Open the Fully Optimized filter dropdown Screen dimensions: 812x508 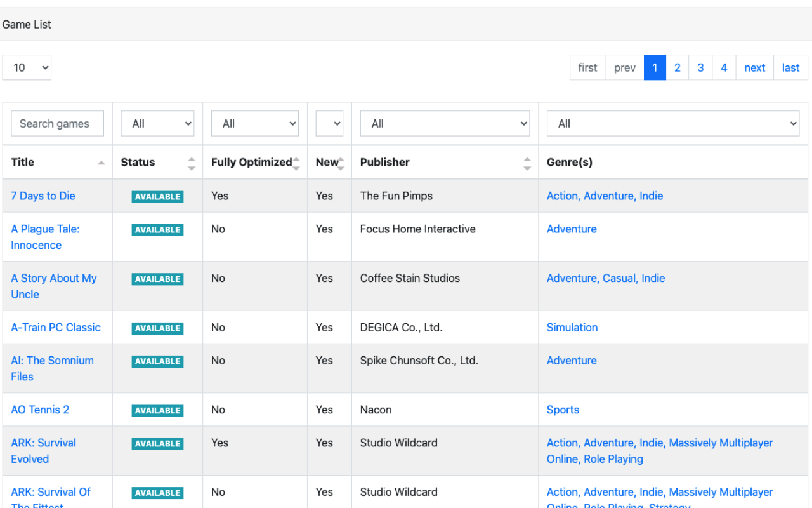point(255,124)
